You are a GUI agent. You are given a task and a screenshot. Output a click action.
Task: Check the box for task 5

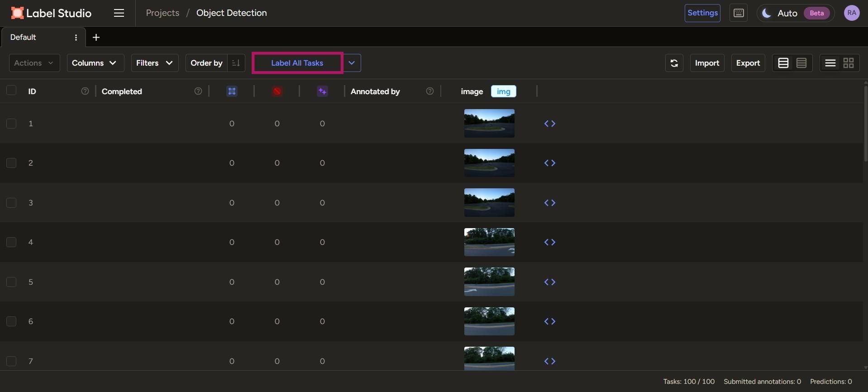coord(11,282)
